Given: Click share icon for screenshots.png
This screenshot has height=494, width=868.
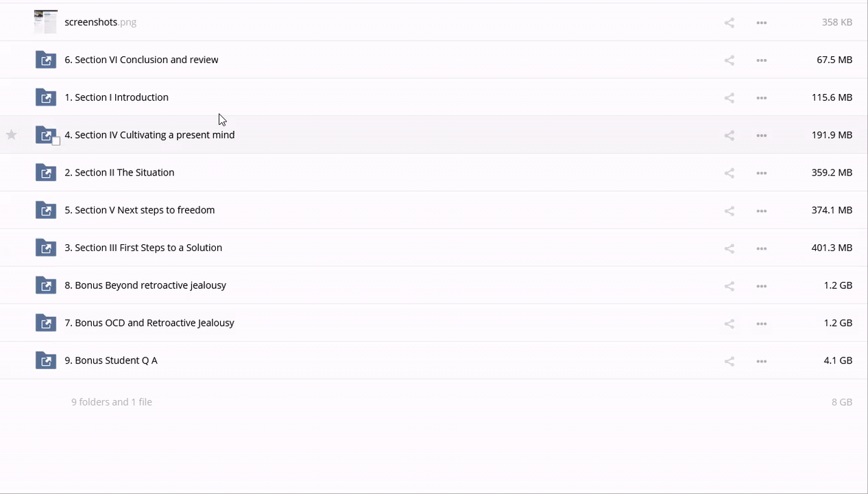Looking at the screenshot, I should point(729,23).
